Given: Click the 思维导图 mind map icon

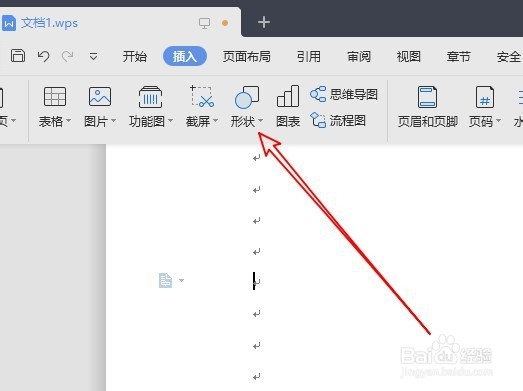Looking at the screenshot, I should [x=318, y=94].
